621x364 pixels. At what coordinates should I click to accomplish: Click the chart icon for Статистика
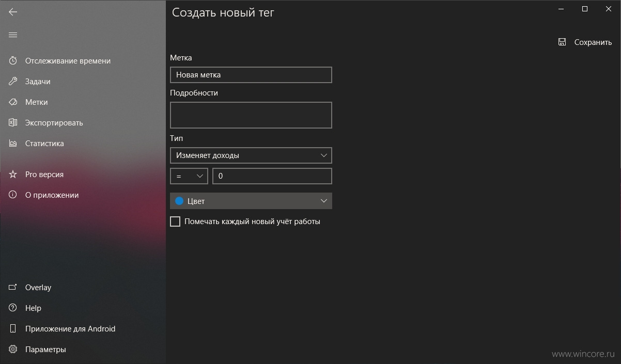(13, 143)
